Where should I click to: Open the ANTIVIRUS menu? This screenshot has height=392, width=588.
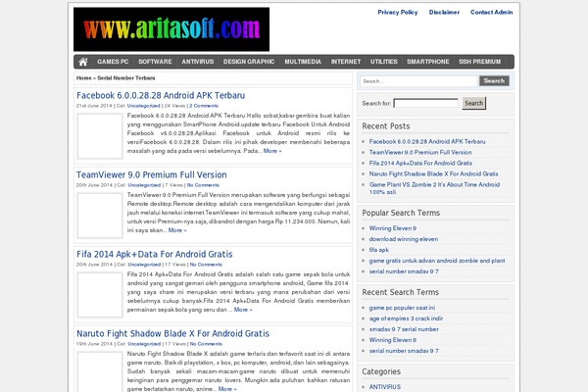198,62
